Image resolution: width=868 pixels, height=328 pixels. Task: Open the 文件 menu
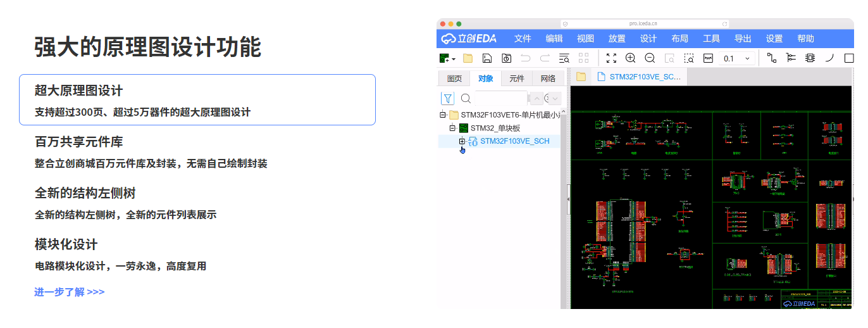pyautogui.click(x=523, y=39)
